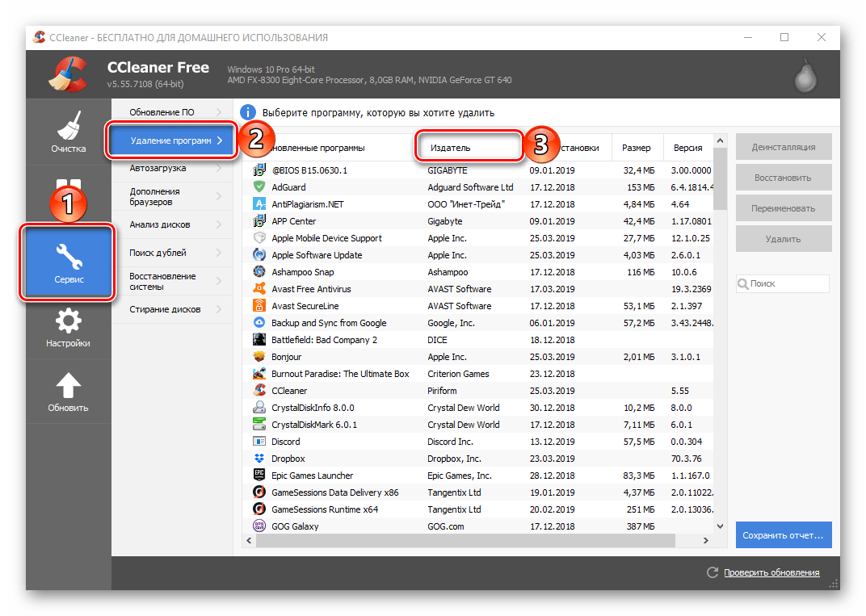Select the Сервис wrench section
Viewport: 866px width, 616px height.
click(69, 264)
